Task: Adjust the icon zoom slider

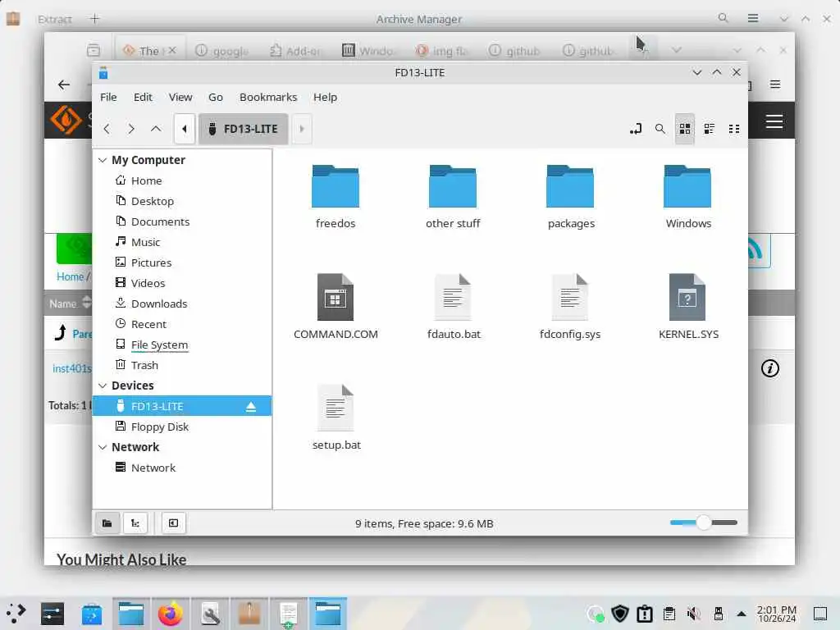Action: pos(703,523)
